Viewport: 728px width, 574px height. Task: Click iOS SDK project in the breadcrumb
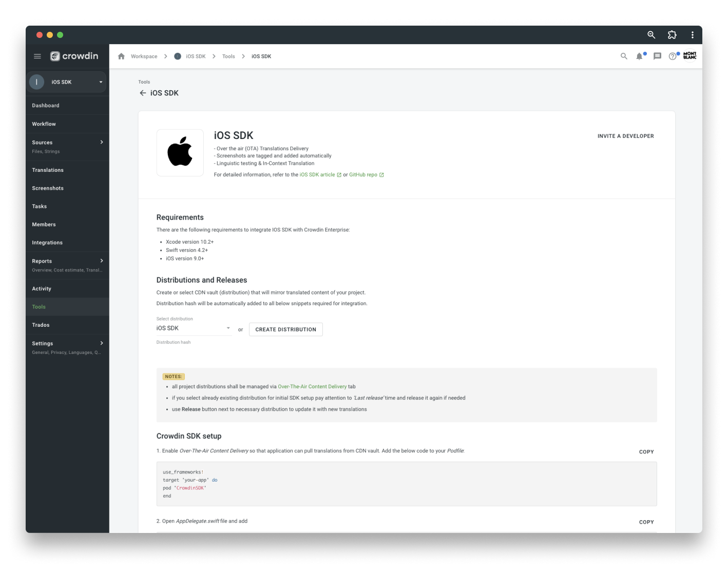coord(196,56)
